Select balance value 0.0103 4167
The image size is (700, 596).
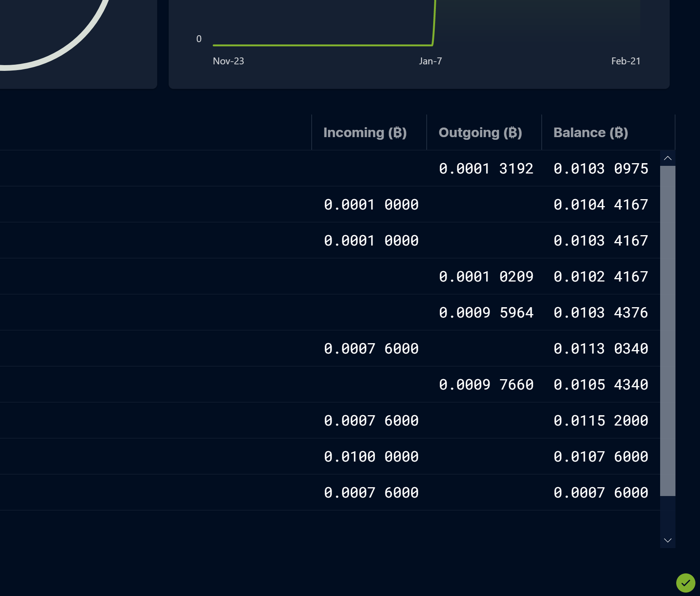pos(601,241)
